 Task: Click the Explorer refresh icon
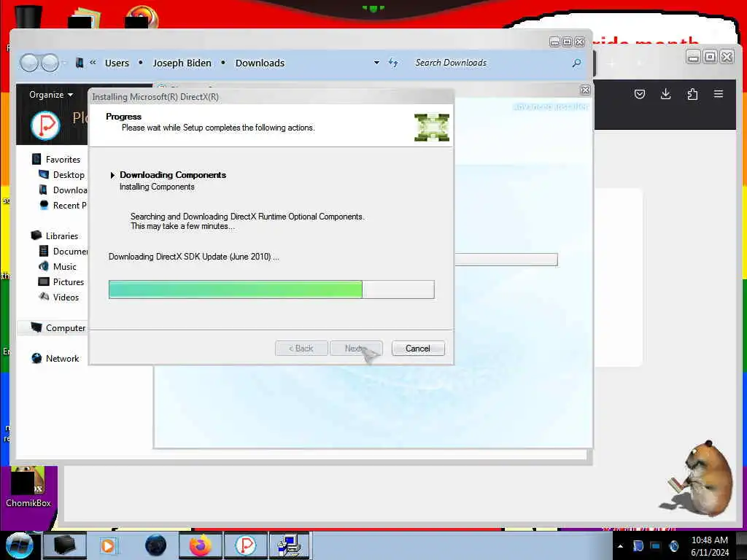click(x=393, y=63)
